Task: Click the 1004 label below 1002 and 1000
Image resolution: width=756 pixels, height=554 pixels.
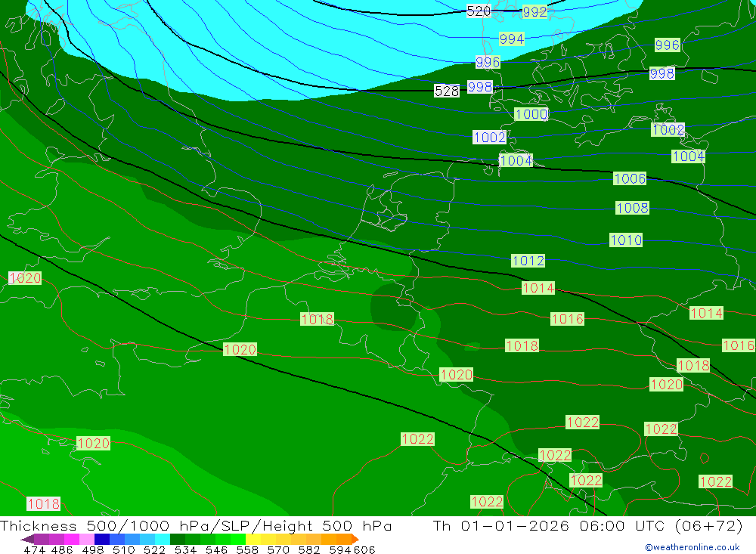Action: (516, 160)
